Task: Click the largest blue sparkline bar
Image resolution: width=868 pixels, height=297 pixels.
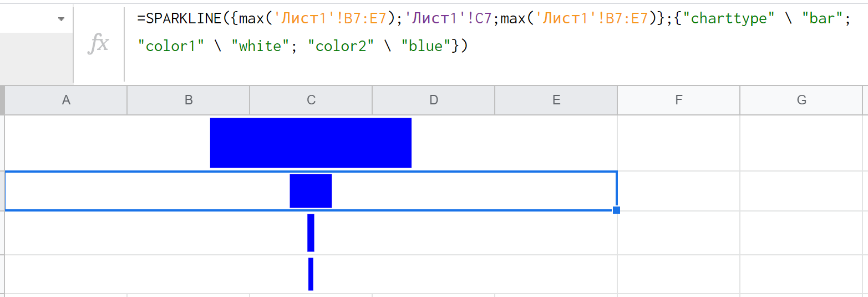Action: click(311, 143)
